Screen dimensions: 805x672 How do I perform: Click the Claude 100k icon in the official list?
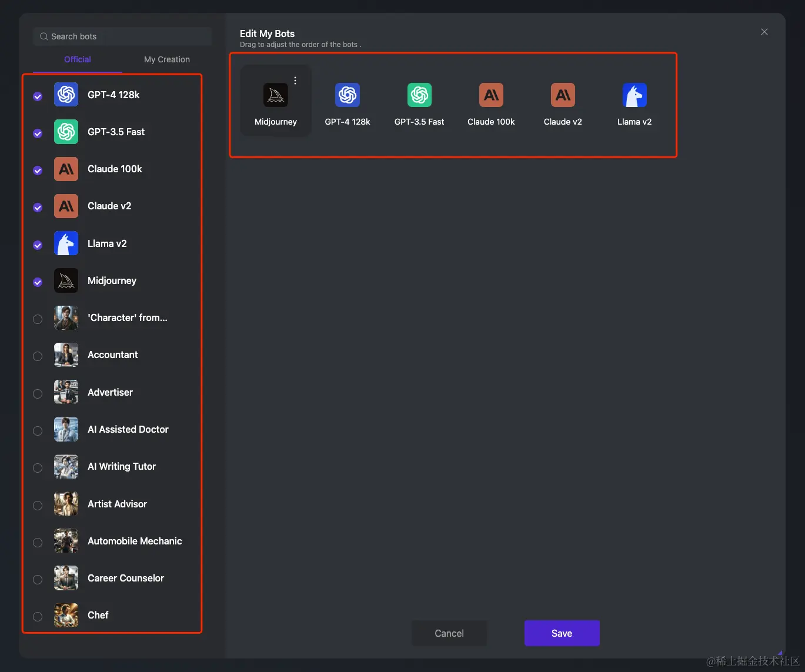pos(66,169)
